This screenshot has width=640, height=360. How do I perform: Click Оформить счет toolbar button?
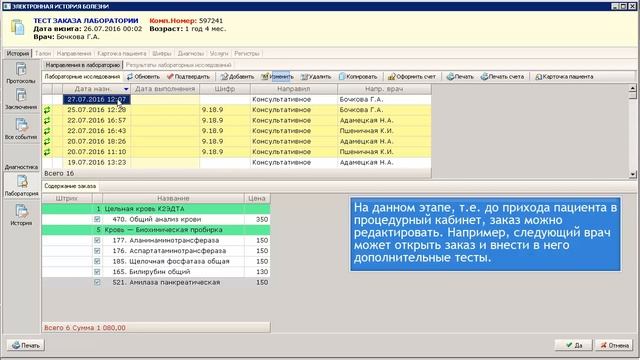click(411, 77)
